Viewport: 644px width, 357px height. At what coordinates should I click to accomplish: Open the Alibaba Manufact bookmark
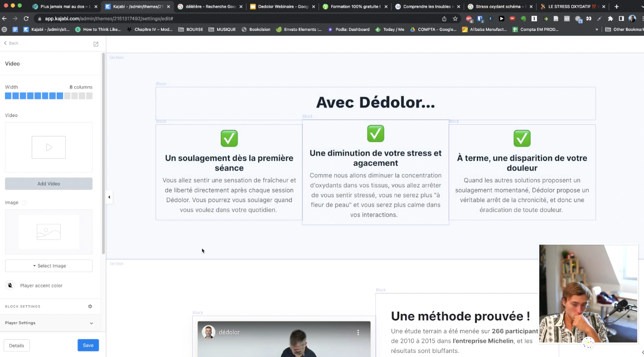[484, 29]
